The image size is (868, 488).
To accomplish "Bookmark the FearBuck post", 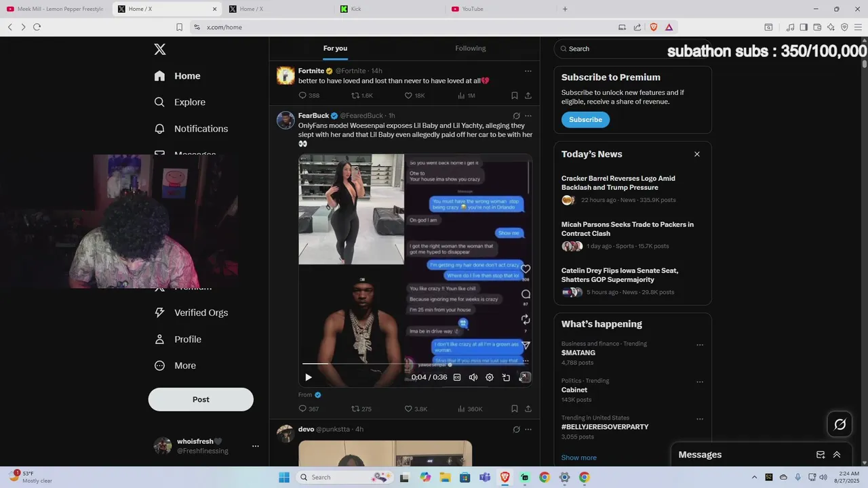I will [x=515, y=409].
